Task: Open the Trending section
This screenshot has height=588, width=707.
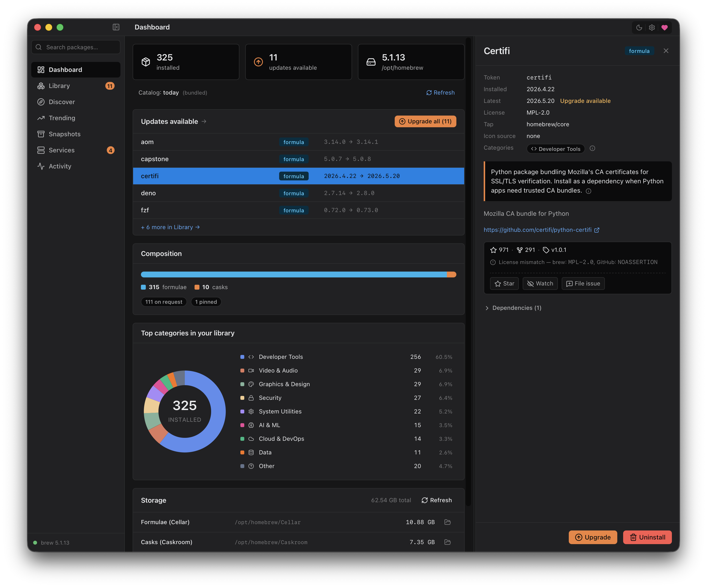Action: 76,118
